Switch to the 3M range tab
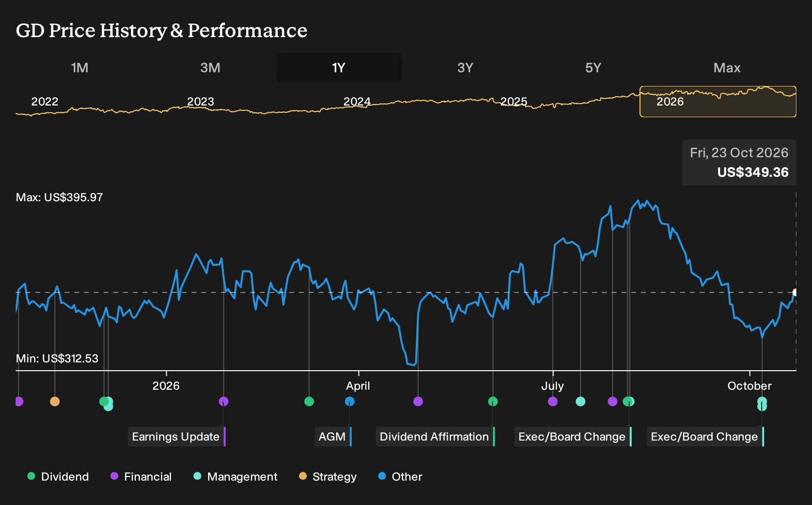 tap(210, 67)
